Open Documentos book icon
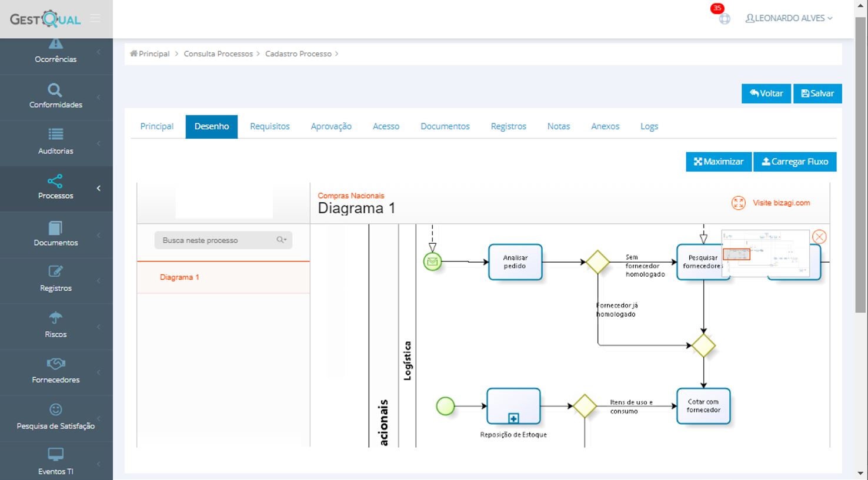This screenshot has width=868, height=480. coord(55,228)
